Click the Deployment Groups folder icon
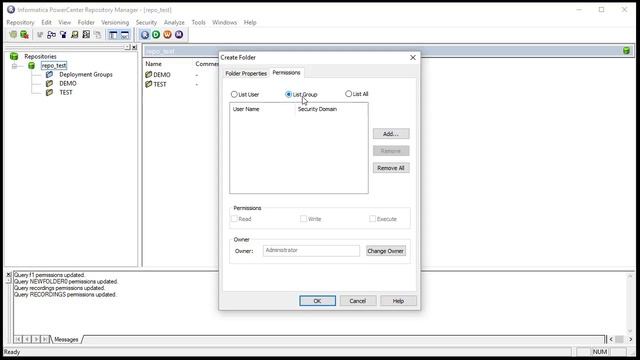Screen dimensions: 640x360 click(49, 74)
